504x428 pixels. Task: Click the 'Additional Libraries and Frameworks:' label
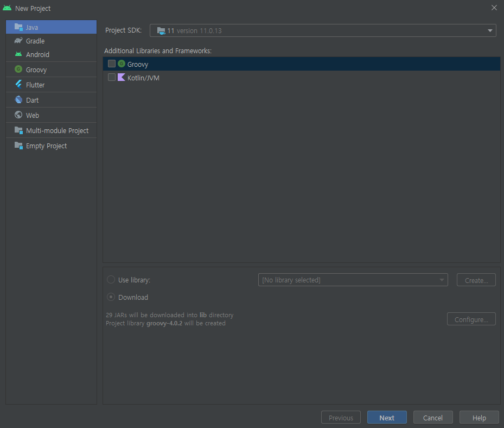pos(158,51)
